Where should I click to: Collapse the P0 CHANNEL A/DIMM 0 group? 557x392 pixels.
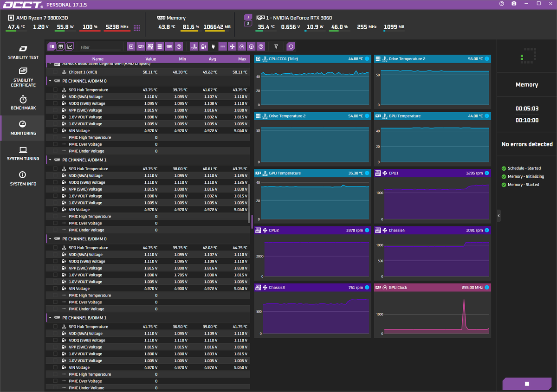(x=50, y=81)
